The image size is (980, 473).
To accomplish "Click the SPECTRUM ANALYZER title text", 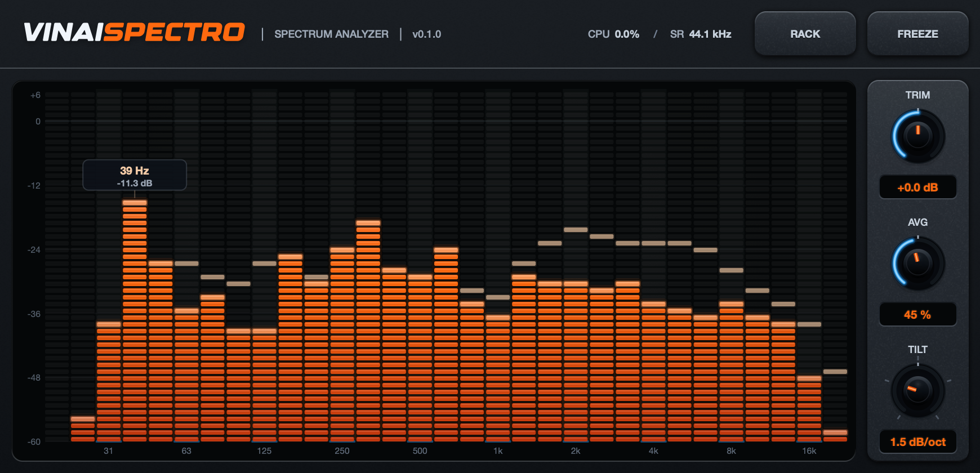I will coord(331,34).
